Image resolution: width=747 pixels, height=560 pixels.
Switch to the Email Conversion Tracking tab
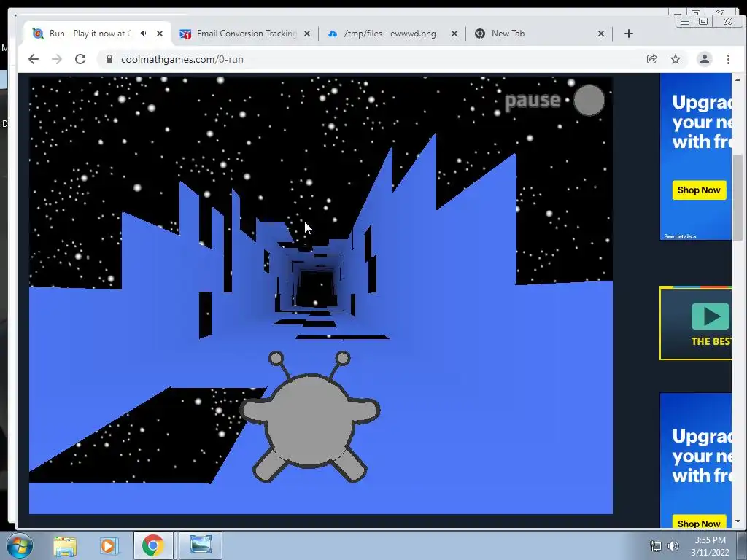click(247, 34)
